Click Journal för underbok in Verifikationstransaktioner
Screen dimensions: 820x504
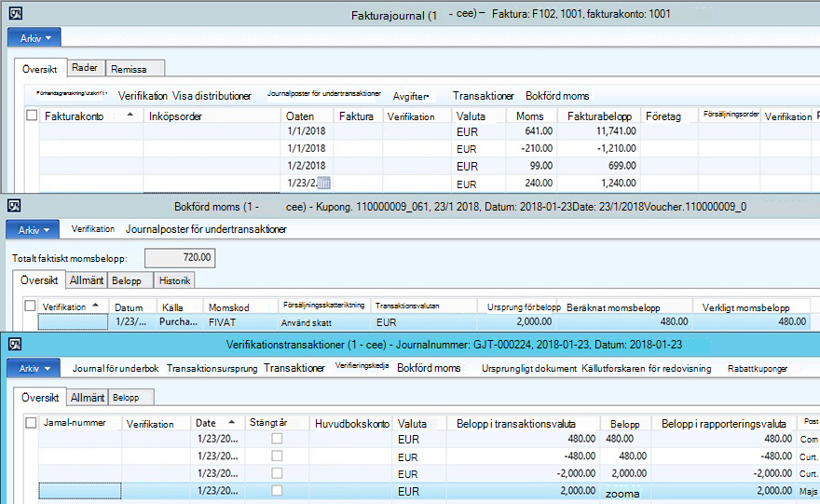116,368
